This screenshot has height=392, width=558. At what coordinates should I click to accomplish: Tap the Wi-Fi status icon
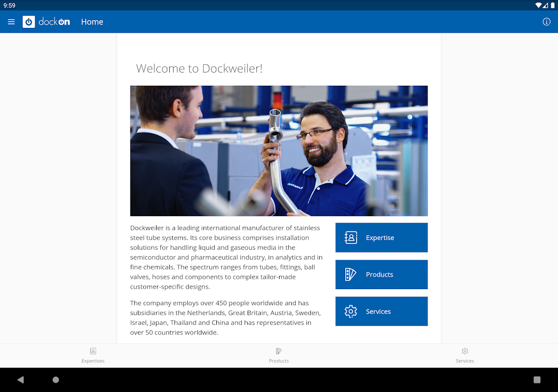click(538, 5)
